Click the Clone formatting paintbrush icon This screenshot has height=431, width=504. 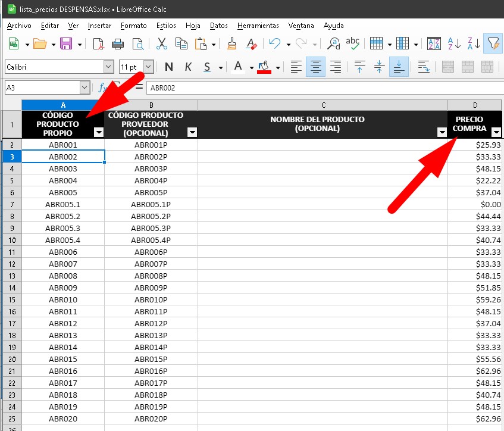click(x=232, y=43)
